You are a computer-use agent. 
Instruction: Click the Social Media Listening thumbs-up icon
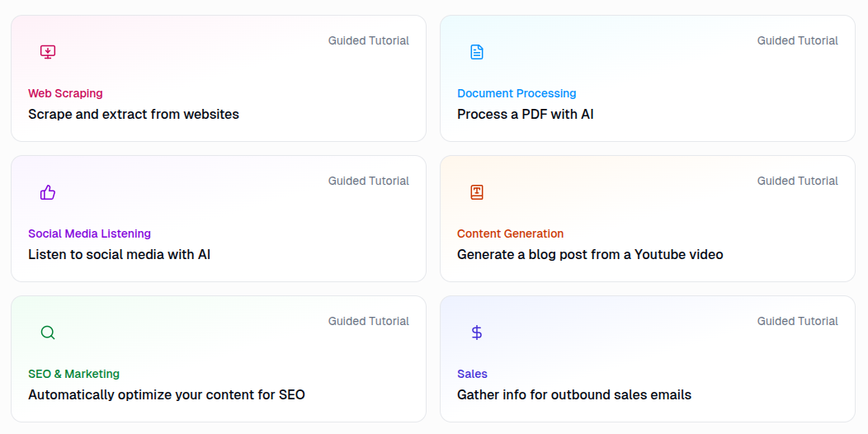(x=48, y=192)
